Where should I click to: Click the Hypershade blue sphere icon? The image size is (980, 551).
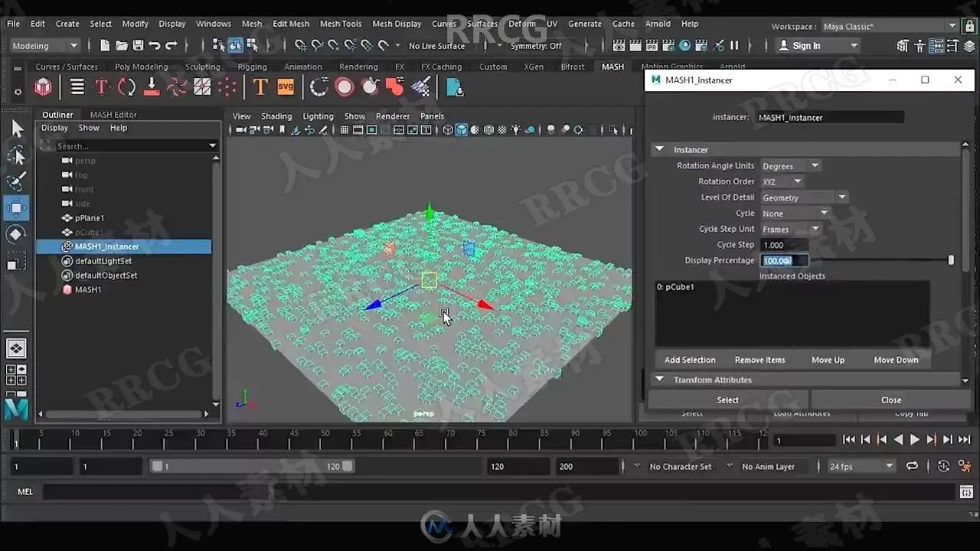685,45
